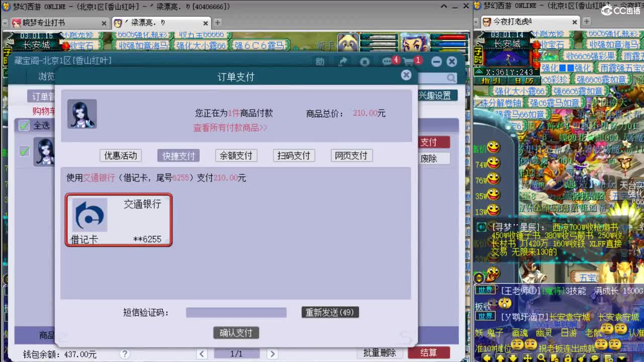This screenshot has width=644, height=362.
Task: Click the 废除 button behind dialog
Action: click(433, 158)
